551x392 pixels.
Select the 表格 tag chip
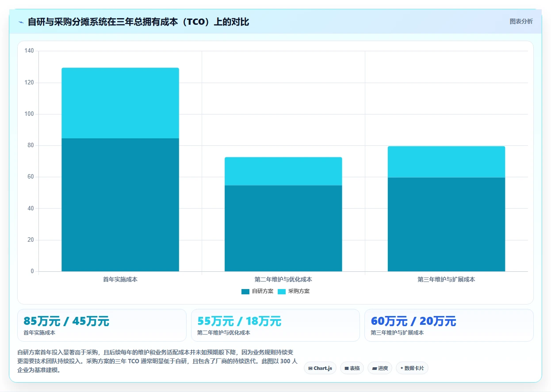click(352, 368)
